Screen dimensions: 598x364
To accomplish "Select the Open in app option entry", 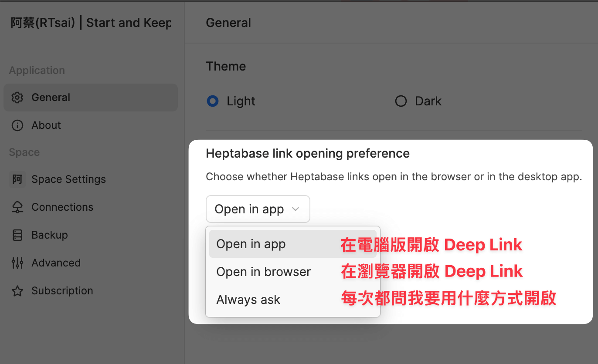I will 251,244.
